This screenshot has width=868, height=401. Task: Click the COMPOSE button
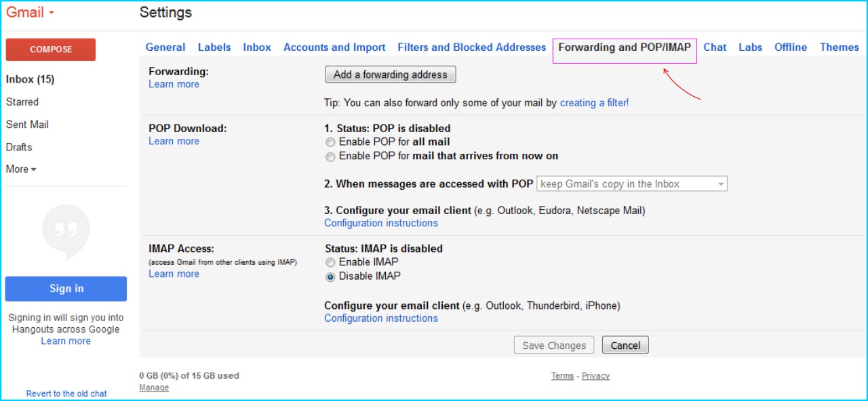click(x=51, y=49)
